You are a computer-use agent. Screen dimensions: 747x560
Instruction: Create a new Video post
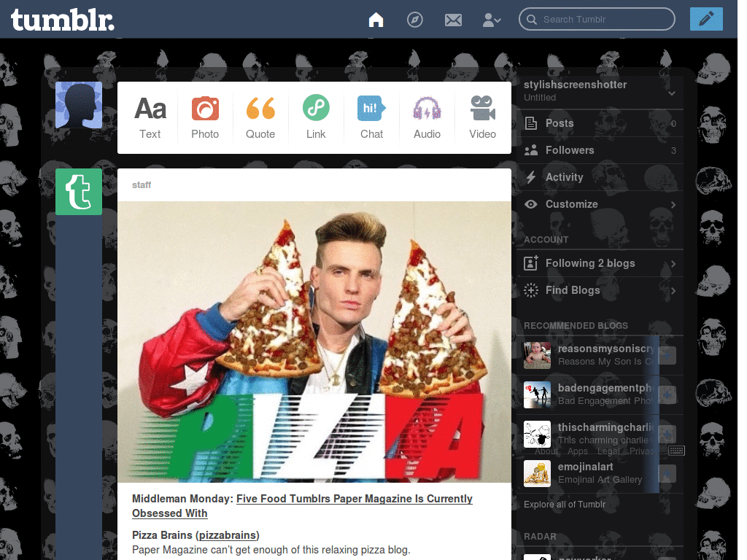(482, 117)
